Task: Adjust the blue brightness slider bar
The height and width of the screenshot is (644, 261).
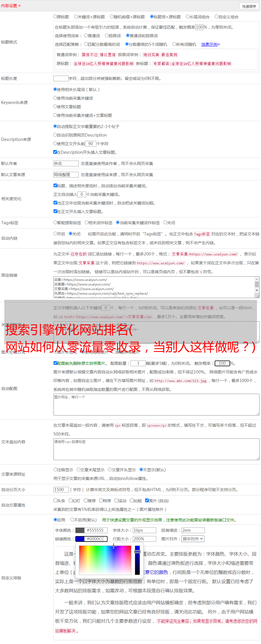Action: tap(137, 560)
